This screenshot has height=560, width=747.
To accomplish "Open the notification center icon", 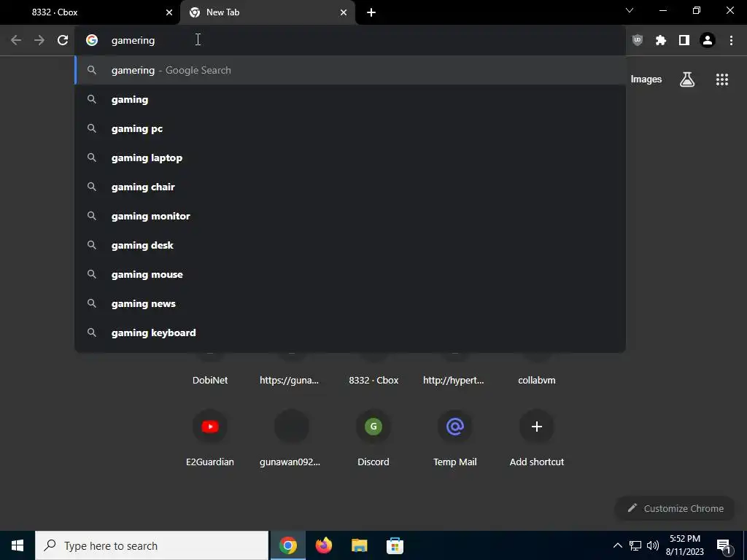I will click(x=724, y=547).
